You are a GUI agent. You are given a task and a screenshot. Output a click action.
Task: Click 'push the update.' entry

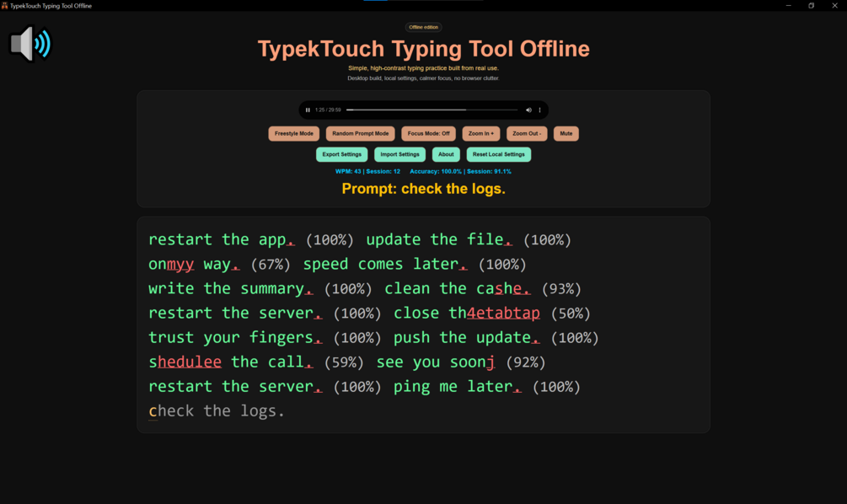(x=467, y=338)
